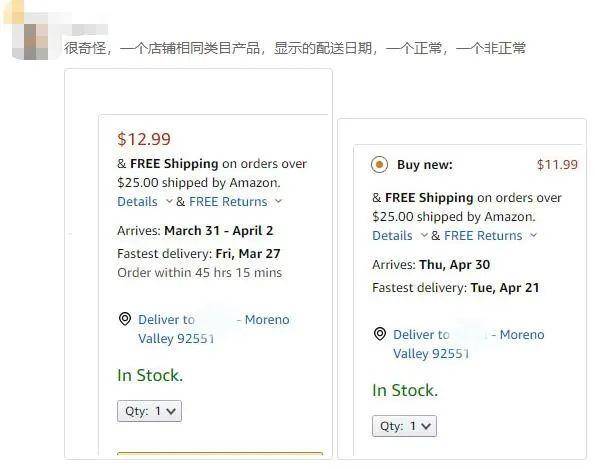The height and width of the screenshot is (469, 595).
Task: Open FREE Returns link in right panel
Action: (483, 236)
